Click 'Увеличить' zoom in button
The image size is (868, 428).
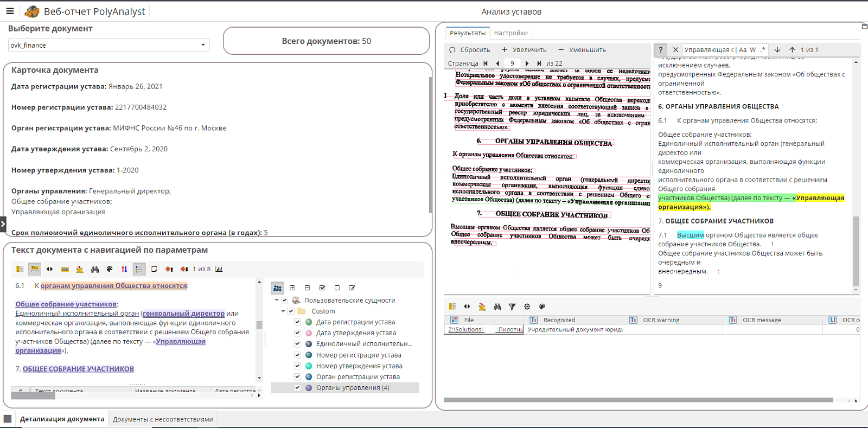tap(524, 50)
